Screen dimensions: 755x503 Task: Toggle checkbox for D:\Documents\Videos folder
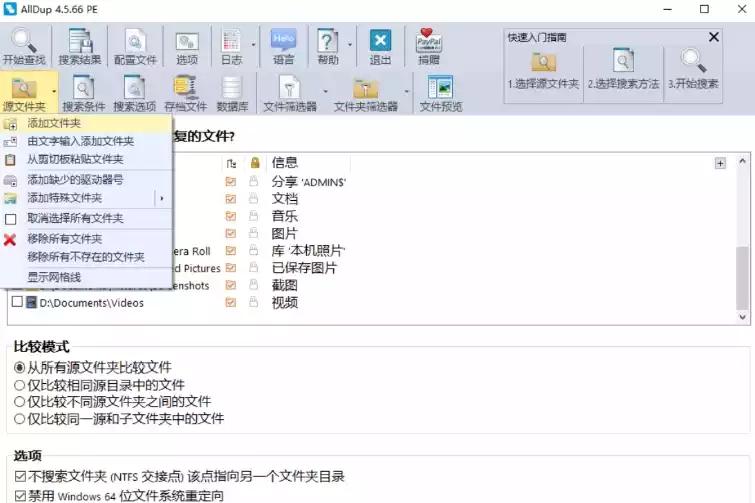point(17,302)
